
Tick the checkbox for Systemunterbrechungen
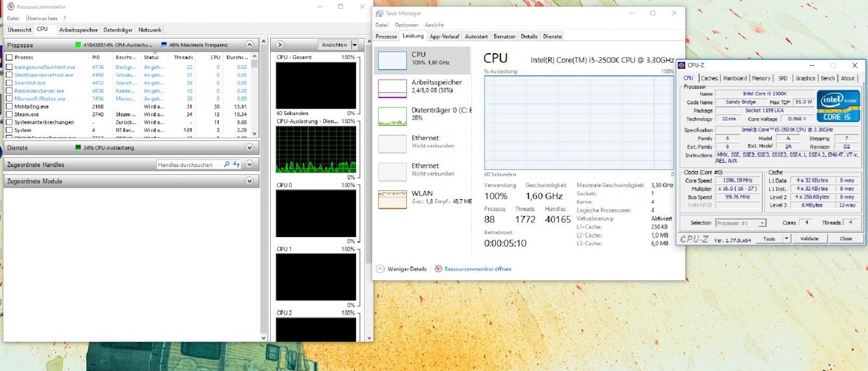tap(9, 122)
